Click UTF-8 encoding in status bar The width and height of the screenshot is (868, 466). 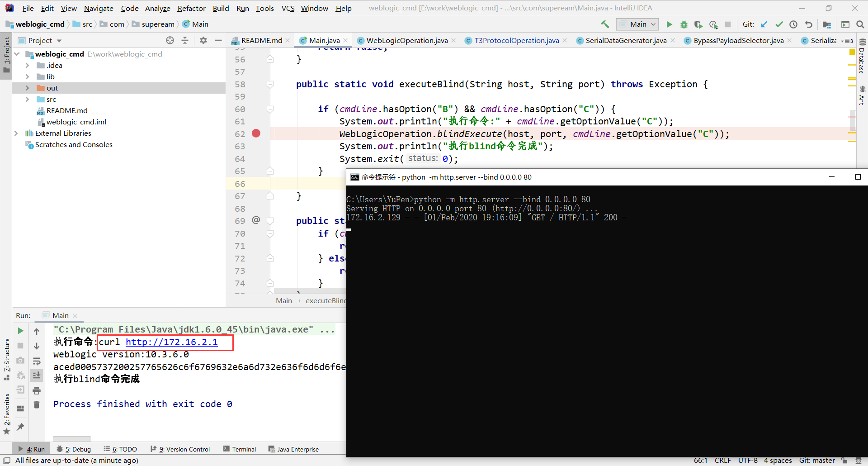(x=748, y=460)
